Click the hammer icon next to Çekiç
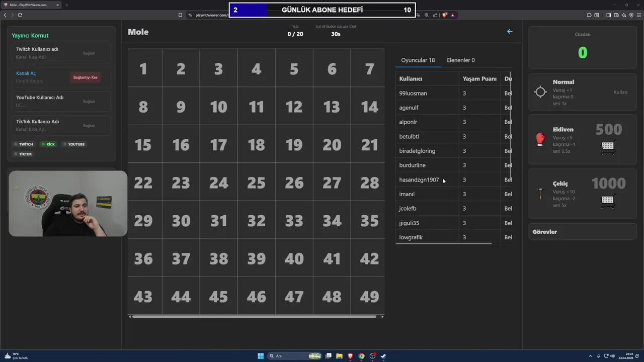644x362 pixels. tap(540, 194)
